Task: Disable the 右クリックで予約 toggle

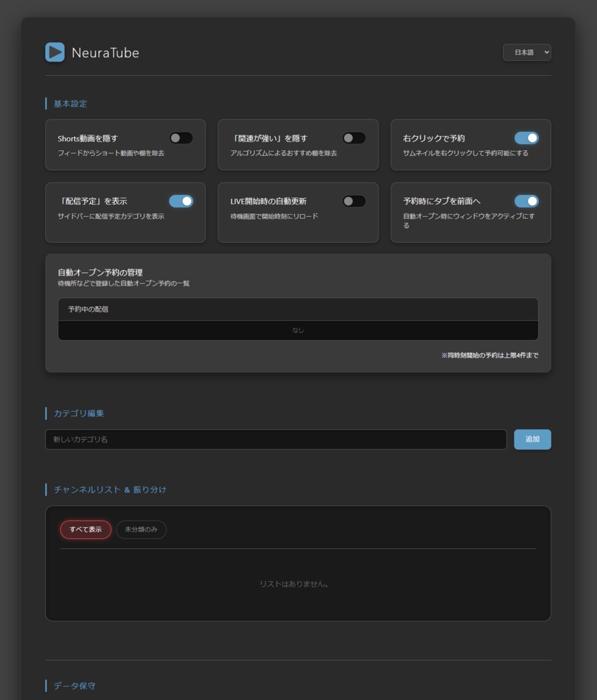Action: point(527,138)
